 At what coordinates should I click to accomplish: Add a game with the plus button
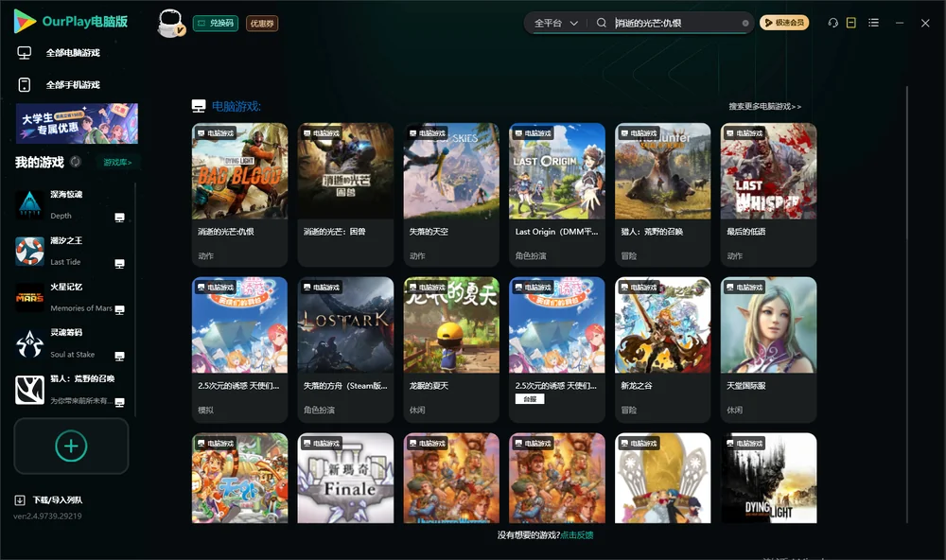tap(71, 446)
